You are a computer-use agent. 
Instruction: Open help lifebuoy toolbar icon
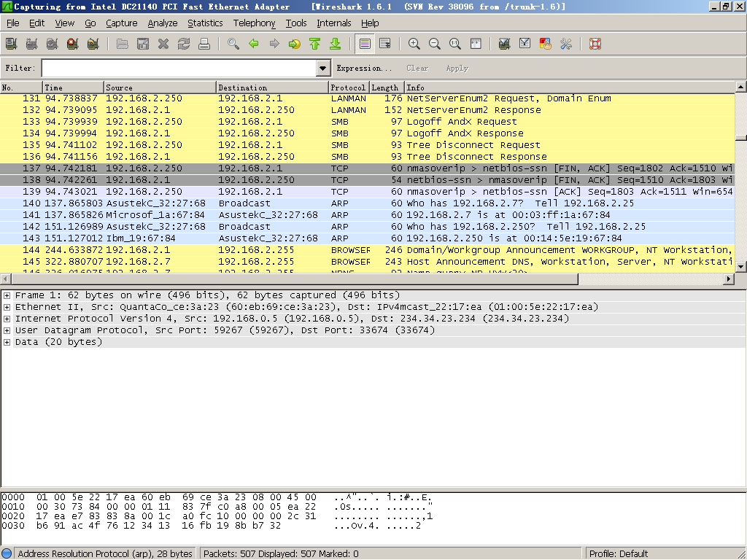coord(595,44)
